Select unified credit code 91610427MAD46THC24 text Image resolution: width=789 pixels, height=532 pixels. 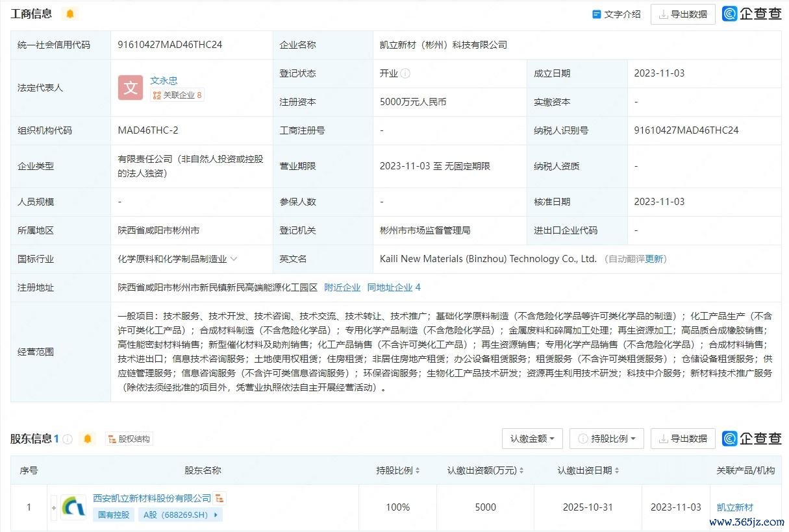pyautogui.click(x=170, y=45)
